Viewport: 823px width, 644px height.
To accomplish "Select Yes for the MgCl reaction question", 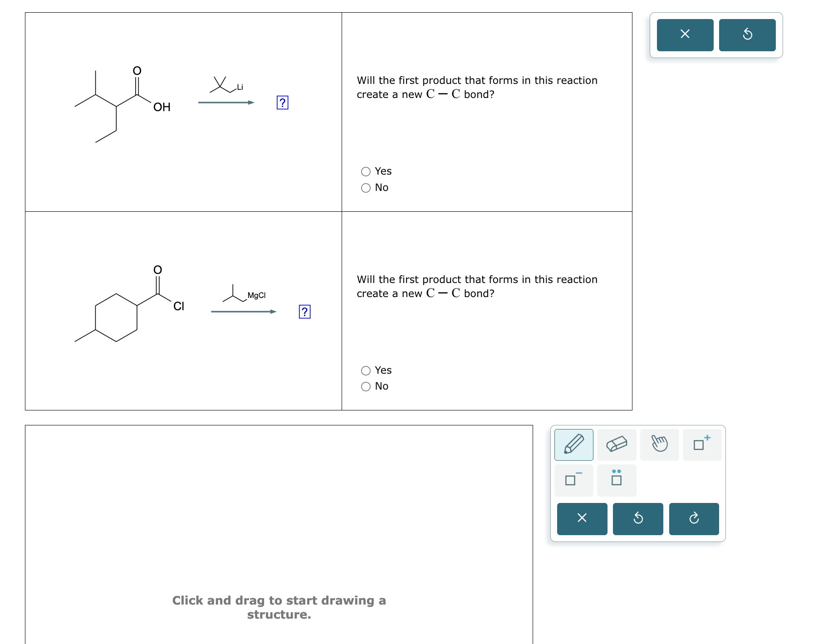I will 365,370.
